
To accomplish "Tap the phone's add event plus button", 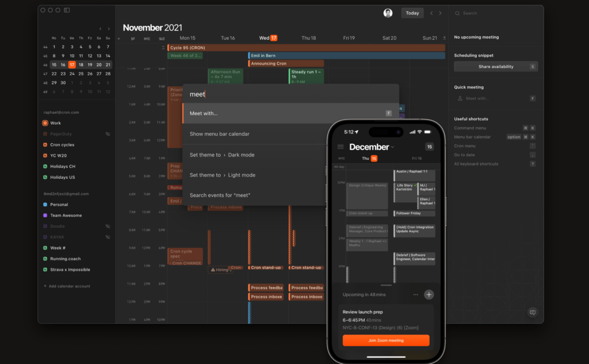I will pos(429,295).
